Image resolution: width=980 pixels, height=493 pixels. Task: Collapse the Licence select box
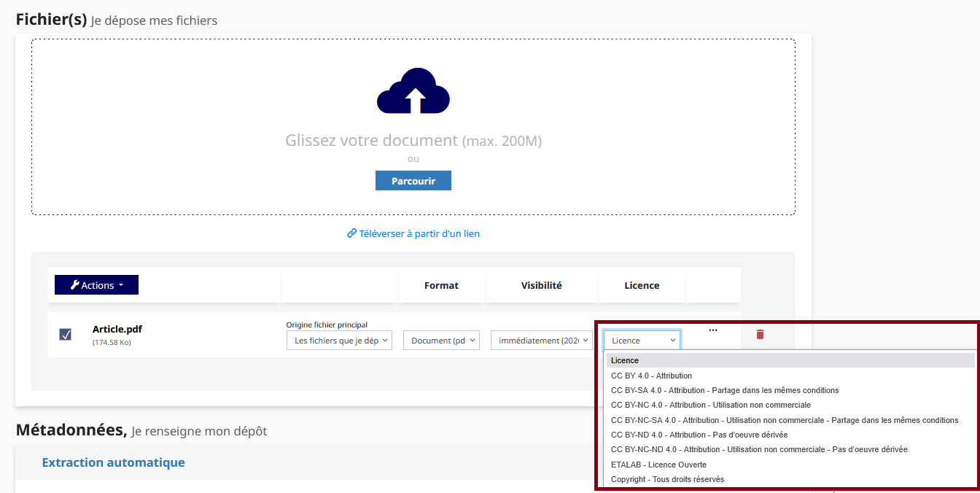642,341
